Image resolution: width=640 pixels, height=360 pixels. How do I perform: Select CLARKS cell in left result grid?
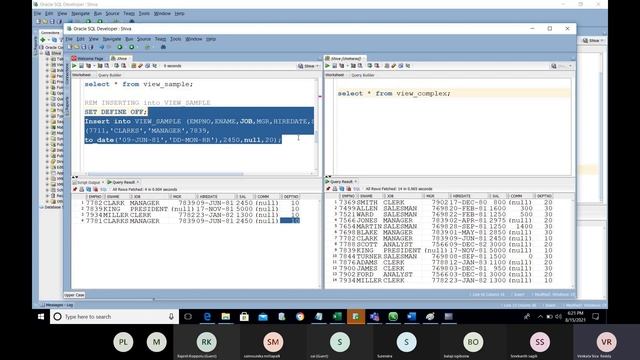(x=115, y=221)
